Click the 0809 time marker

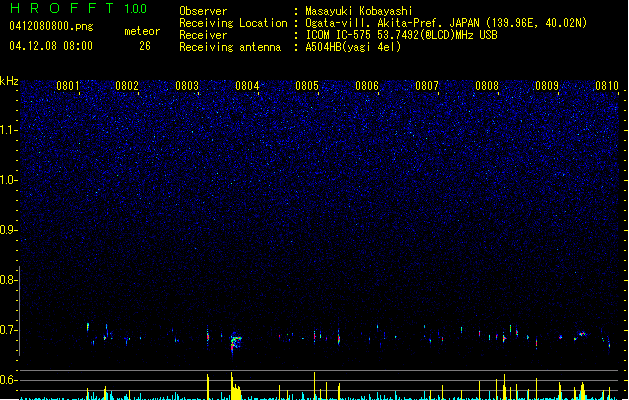click(547, 86)
